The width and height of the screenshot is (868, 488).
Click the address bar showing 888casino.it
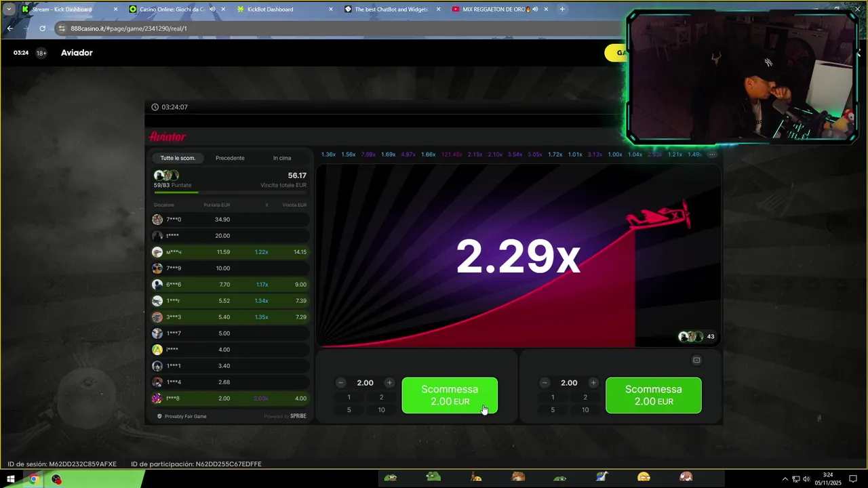pos(339,28)
